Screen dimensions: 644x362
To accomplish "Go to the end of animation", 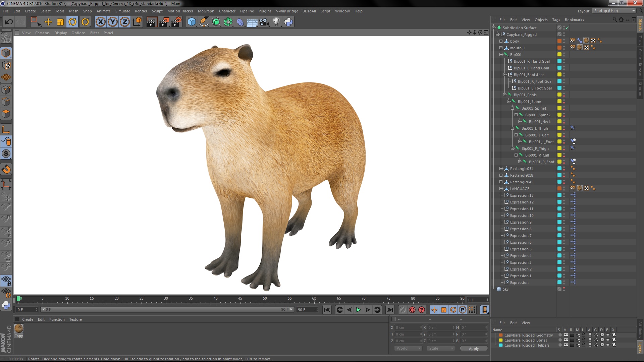I will [x=390, y=310].
